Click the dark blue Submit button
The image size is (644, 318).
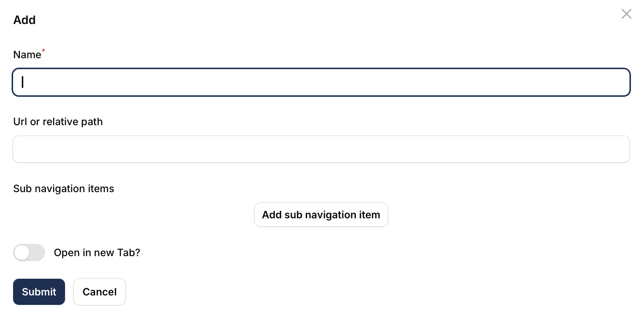(39, 292)
